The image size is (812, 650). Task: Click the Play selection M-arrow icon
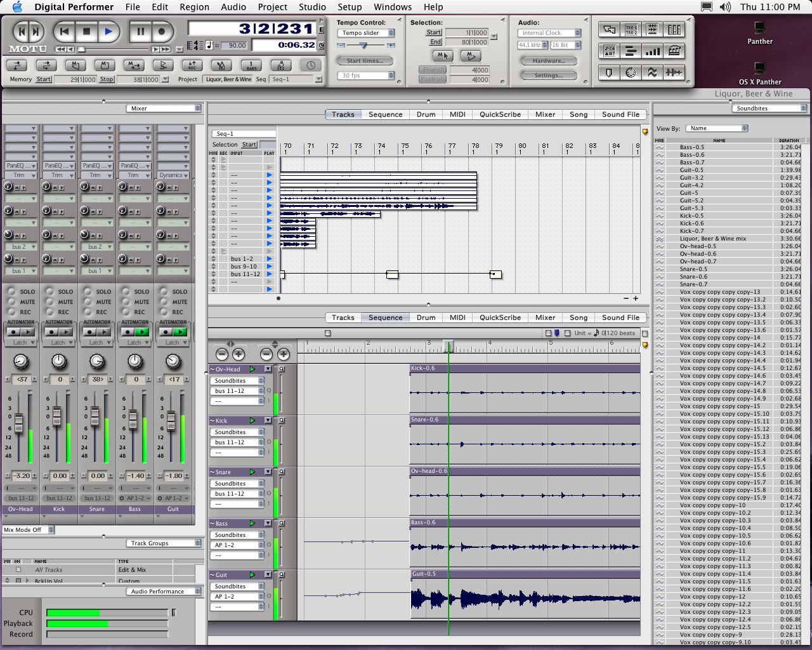471,56
